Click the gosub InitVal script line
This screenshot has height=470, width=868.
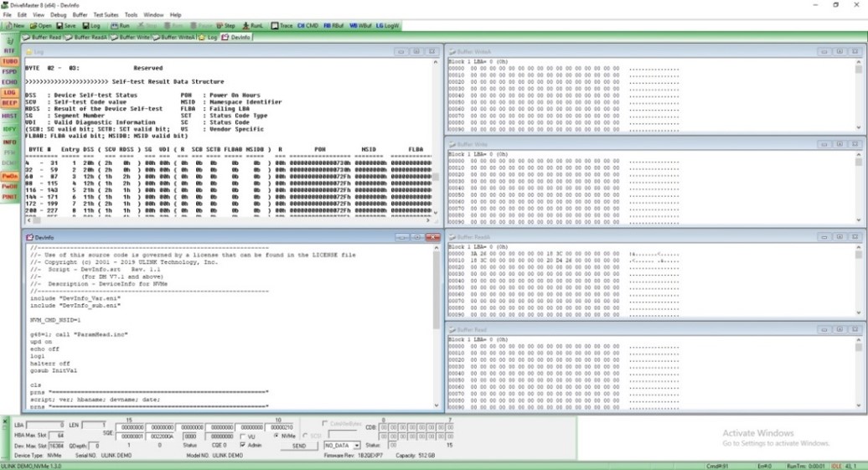[x=54, y=371]
